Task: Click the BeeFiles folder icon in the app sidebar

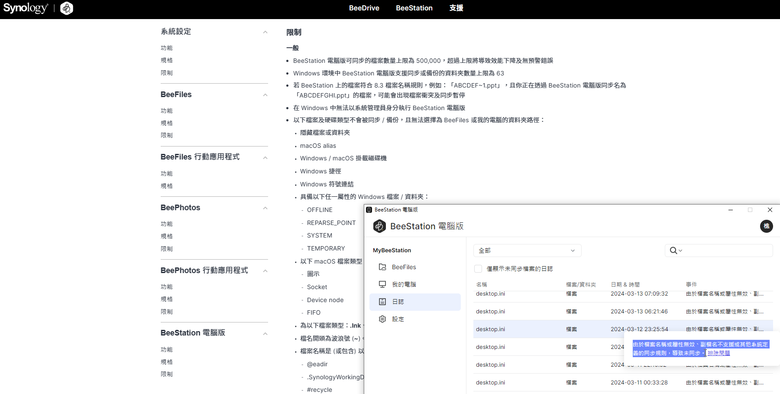Action: [382, 267]
